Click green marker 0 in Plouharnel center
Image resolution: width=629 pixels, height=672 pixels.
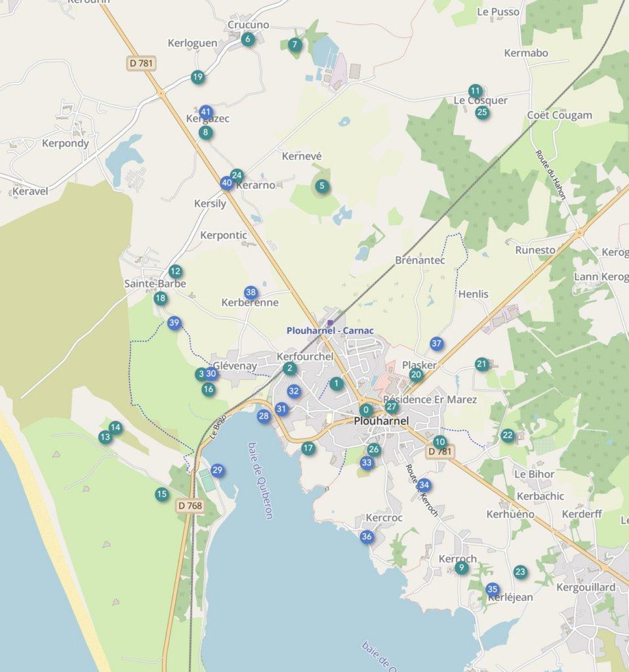click(x=366, y=410)
